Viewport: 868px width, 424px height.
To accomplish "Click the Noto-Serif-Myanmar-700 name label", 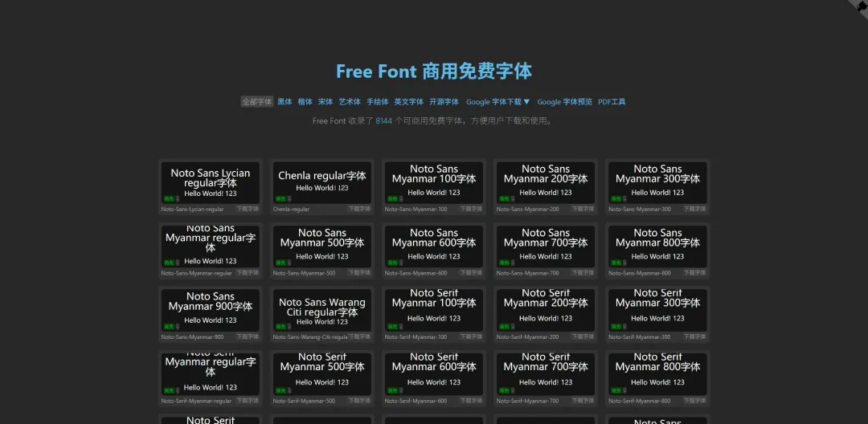I will click(527, 402).
